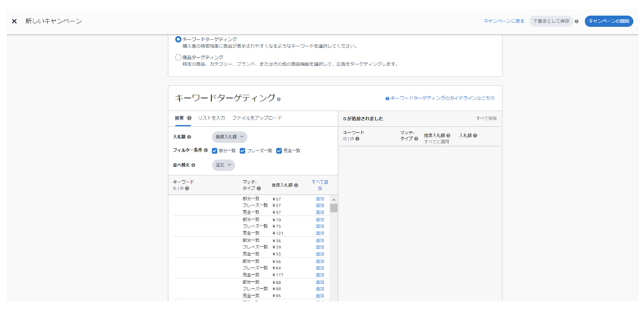Add keyword row with ¥64 bid
This screenshot has width=644, height=309.
click(x=320, y=268)
